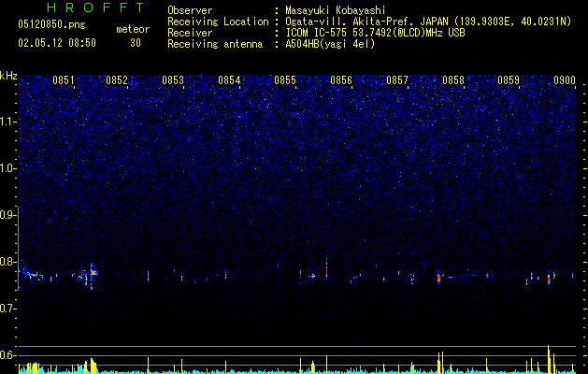This screenshot has height=374, width=588.
Task: Click the HROFFT title text
Action: (96, 7)
